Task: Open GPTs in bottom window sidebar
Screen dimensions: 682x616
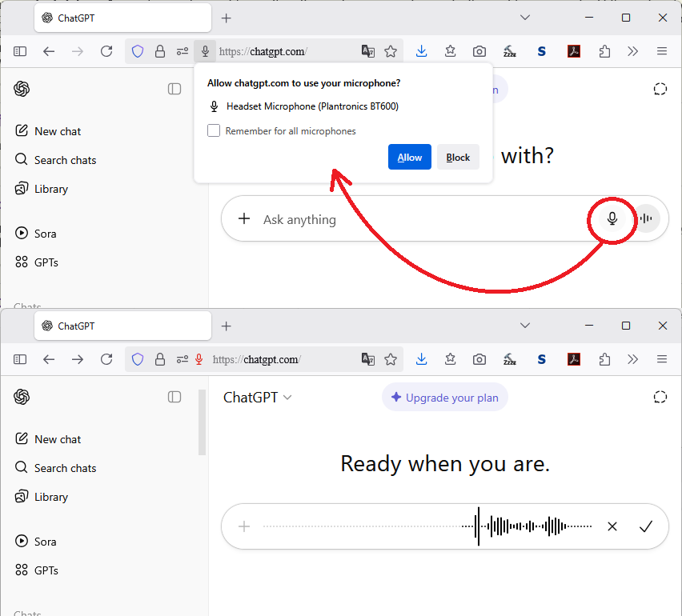Action: pos(37,570)
